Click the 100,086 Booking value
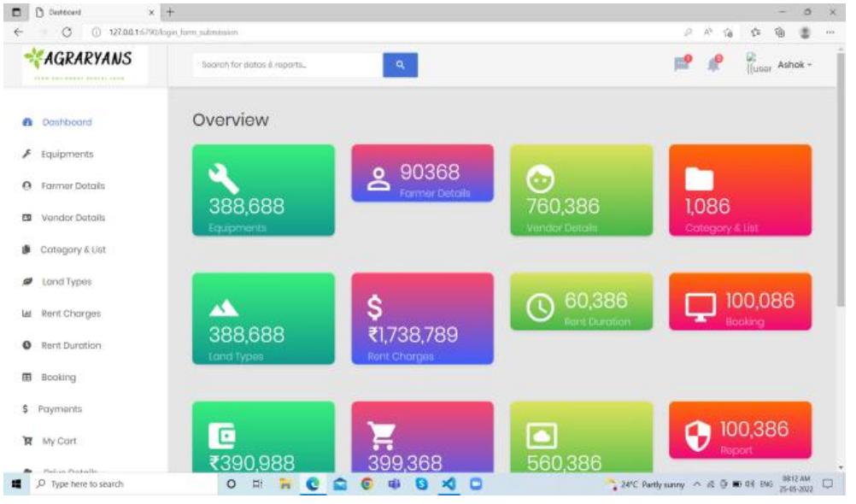This screenshot has width=856, height=504. 760,301
